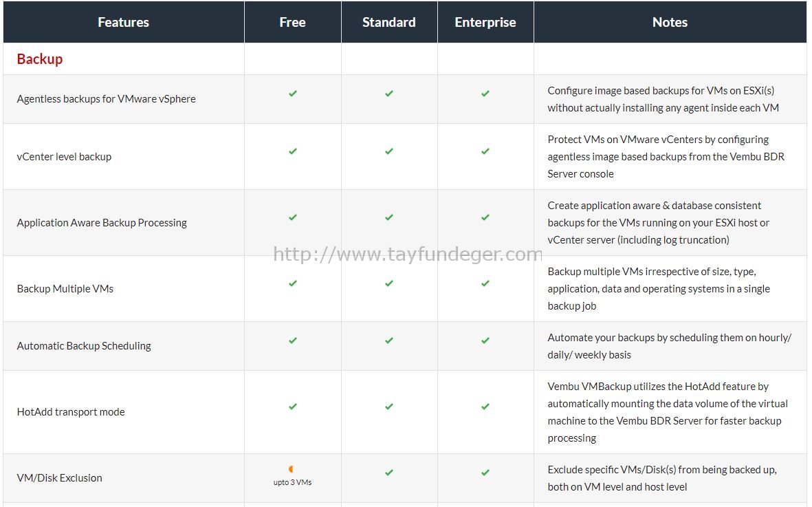This screenshot has height=507, width=812.
Task: Click the Automatic Backup Scheduling feature name
Action: (84, 346)
